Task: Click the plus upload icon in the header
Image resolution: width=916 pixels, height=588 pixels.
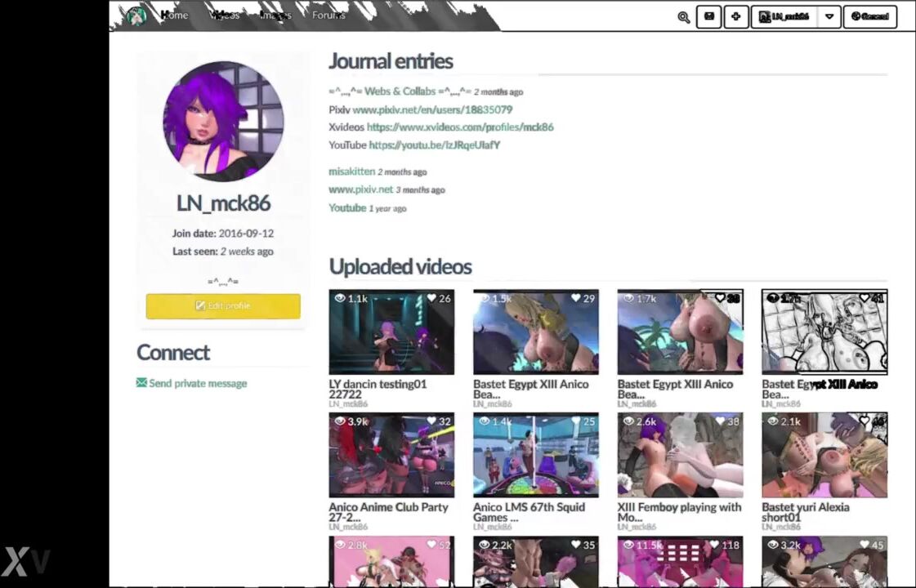Action: point(736,16)
